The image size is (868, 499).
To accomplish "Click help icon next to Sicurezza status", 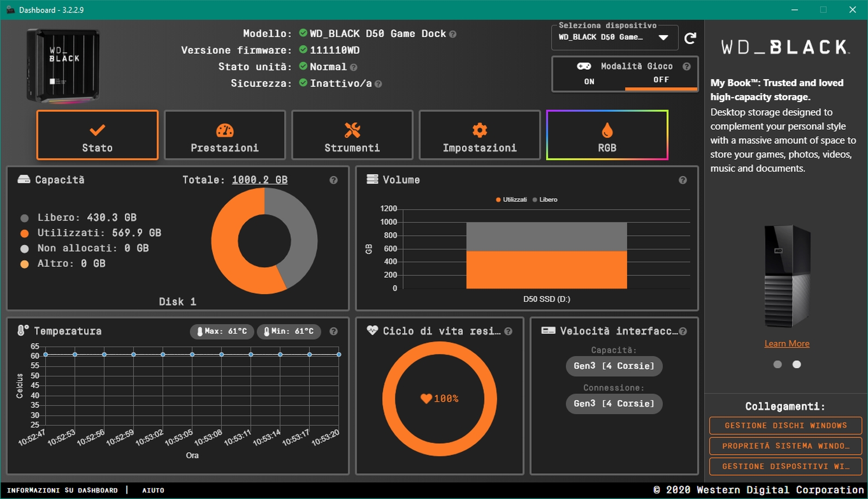I will (x=378, y=84).
